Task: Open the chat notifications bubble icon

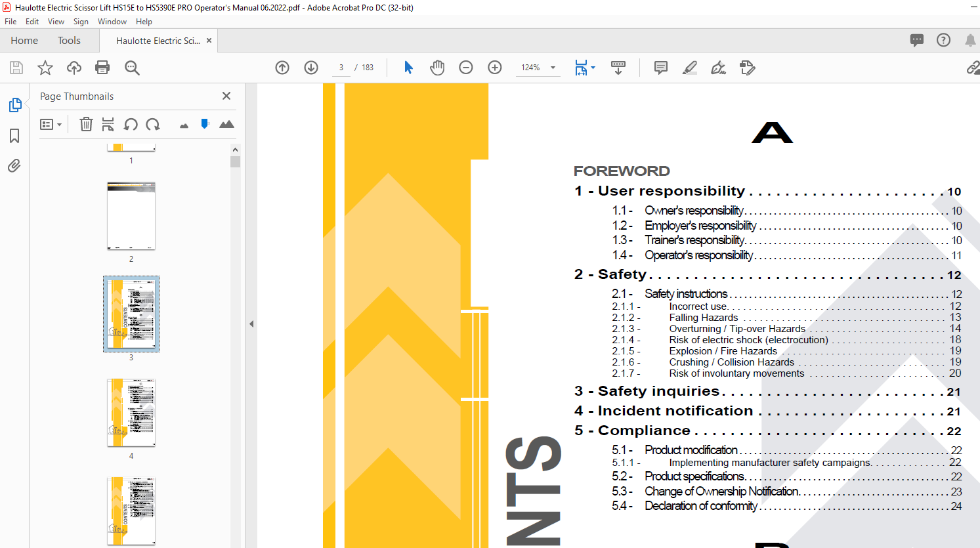Action: (x=917, y=41)
